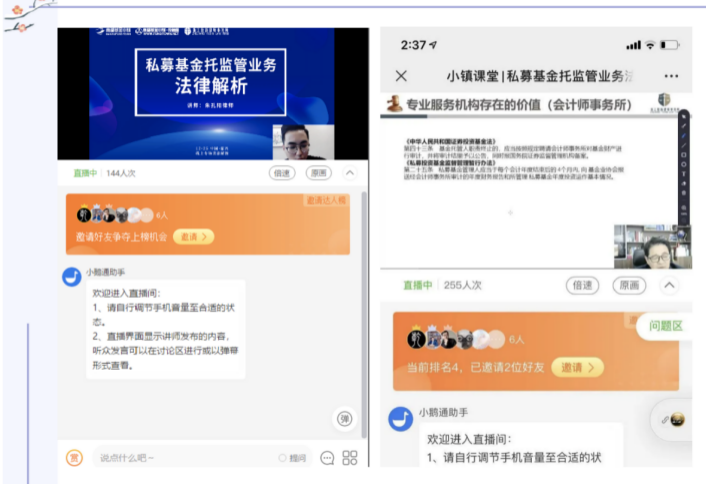Tap the battery icon in phone status bar
The width and height of the screenshot is (706, 484).
coord(670,45)
